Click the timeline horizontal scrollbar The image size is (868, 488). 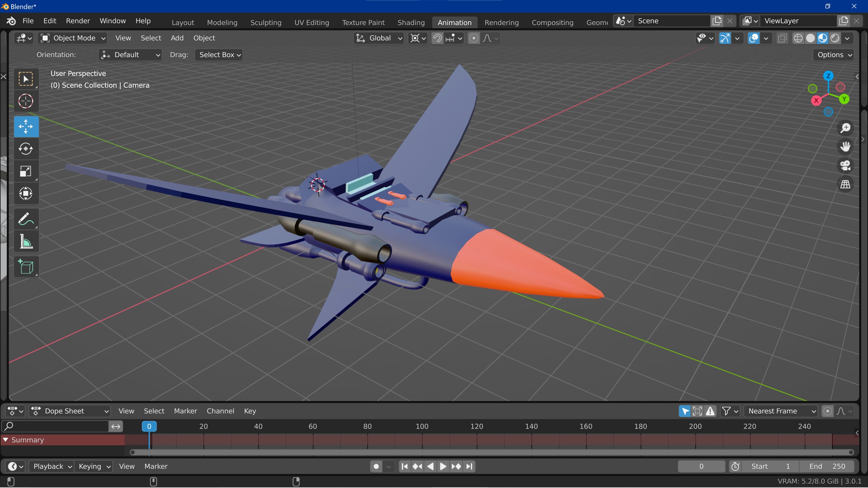492,452
